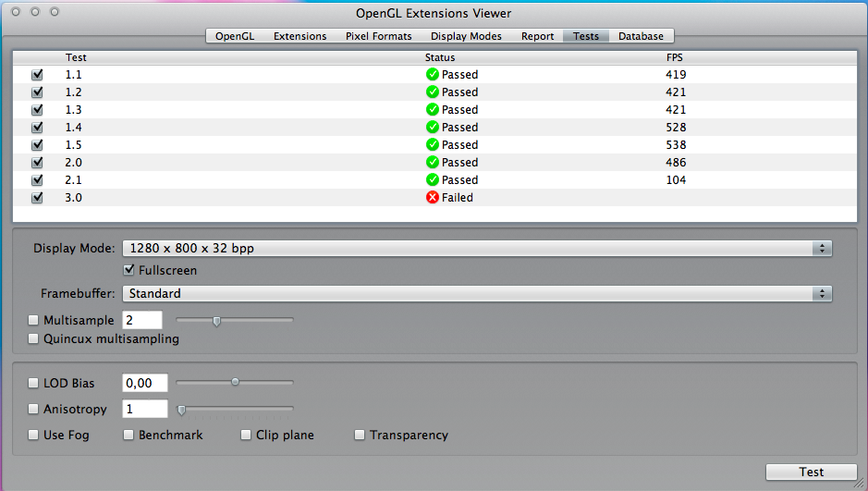This screenshot has height=491, width=868.
Task: Click the green Passed icon for test 1.1
Action: click(x=433, y=74)
